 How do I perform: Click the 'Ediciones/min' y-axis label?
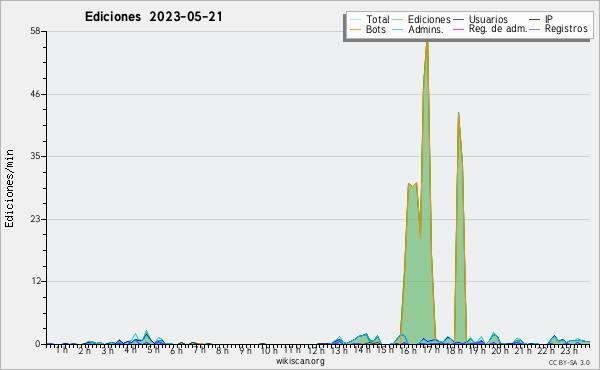coord(9,188)
